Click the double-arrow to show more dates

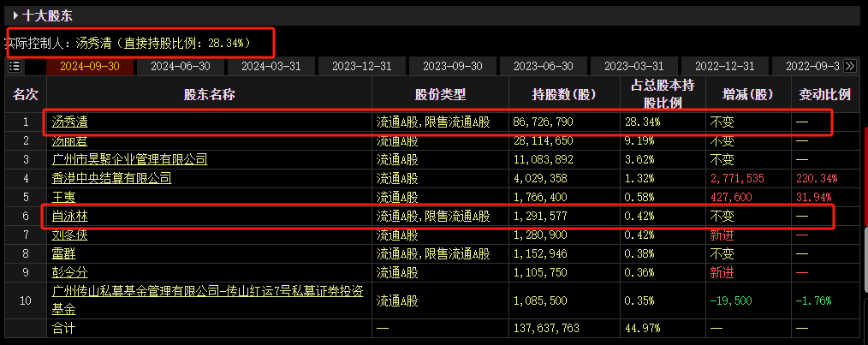[x=850, y=67]
